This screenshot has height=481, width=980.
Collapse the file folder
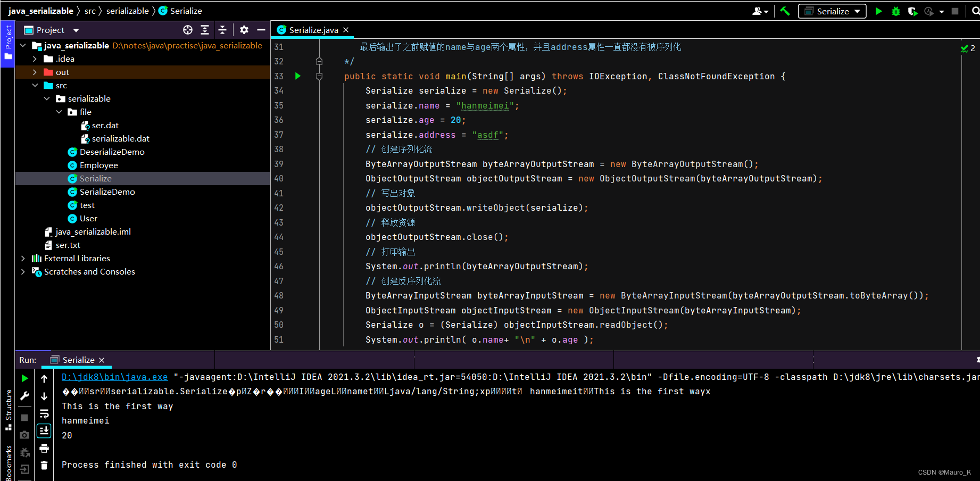pyautogui.click(x=59, y=112)
